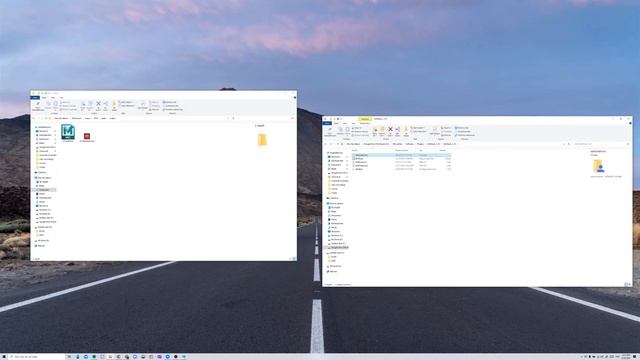The image size is (640, 360).
Task: Select the small red file icon in left window
Action: [x=87, y=136]
